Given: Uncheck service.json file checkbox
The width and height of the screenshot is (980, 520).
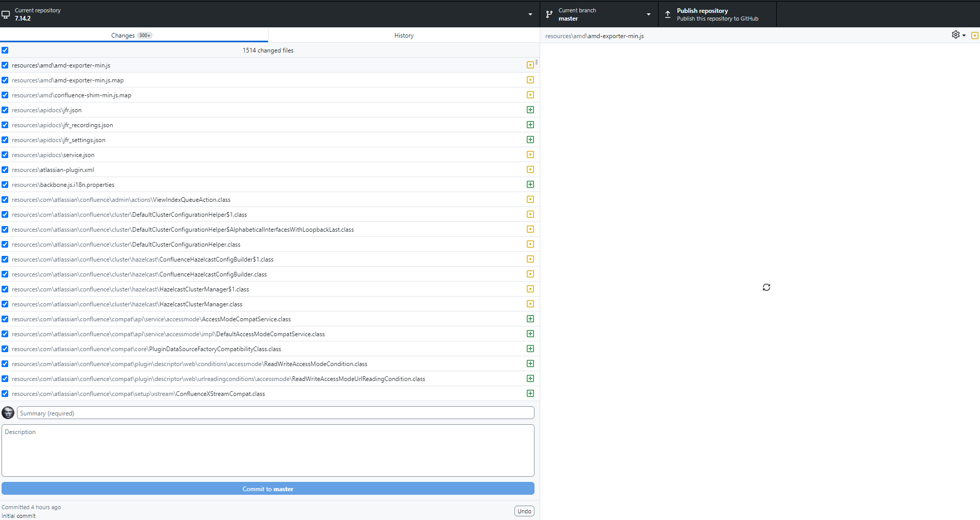Looking at the screenshot, I should click(x=5, y=154).
